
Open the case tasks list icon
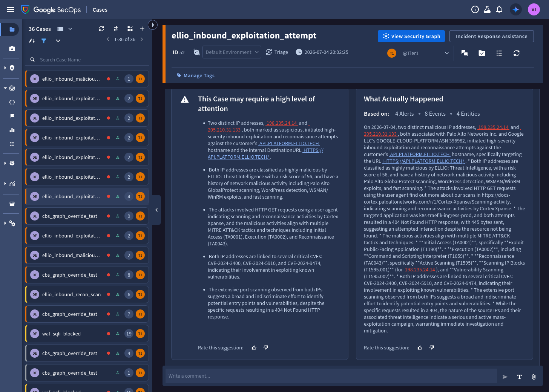pos(499,53)
